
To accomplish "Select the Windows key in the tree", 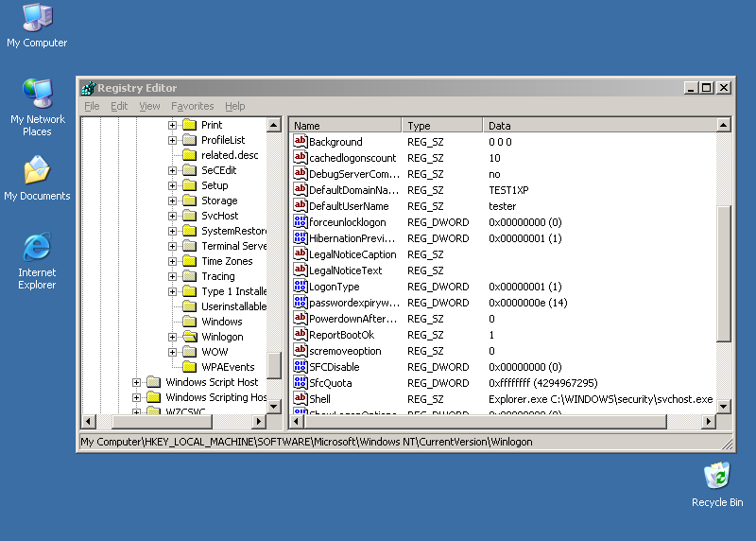I will click(x=222, y=322).
